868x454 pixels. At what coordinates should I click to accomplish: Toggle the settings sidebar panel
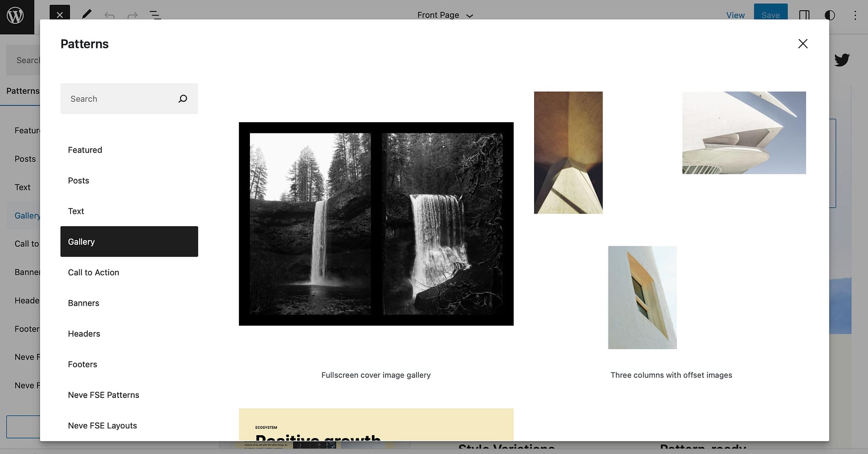pyautogui.click(x=804, y=15)
